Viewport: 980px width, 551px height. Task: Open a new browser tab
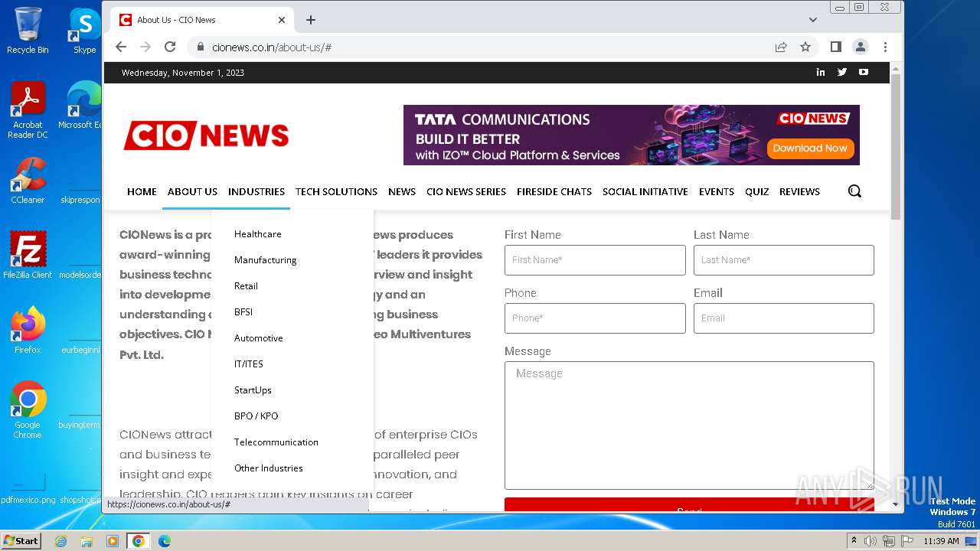tap(311, 20)
